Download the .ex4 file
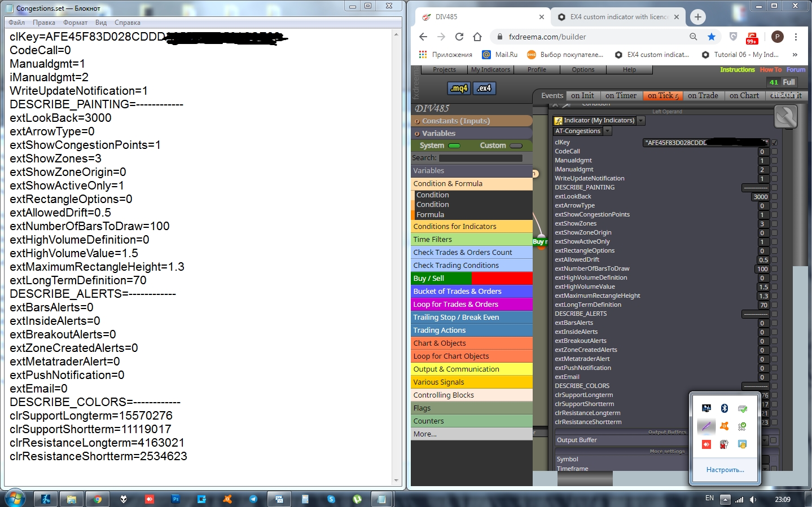The height and width of the screenshot is (507, 812). (x=484, y=88)
